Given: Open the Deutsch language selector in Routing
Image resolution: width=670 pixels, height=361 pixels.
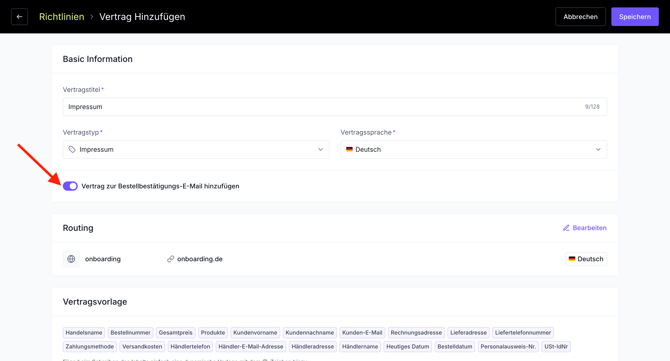Looking at the screenshot, I should pyautogui.click(x=586, y=259).
